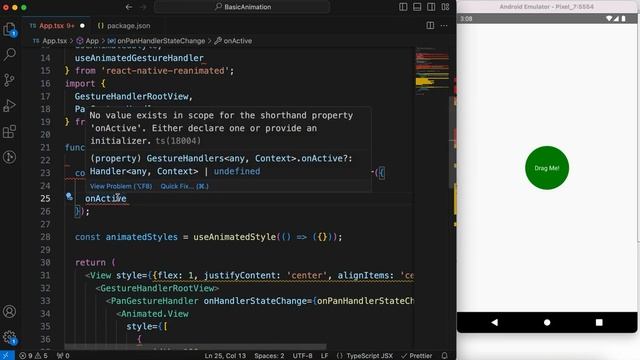Click the horizontal scrollbar under the code

tap(195, 347)
